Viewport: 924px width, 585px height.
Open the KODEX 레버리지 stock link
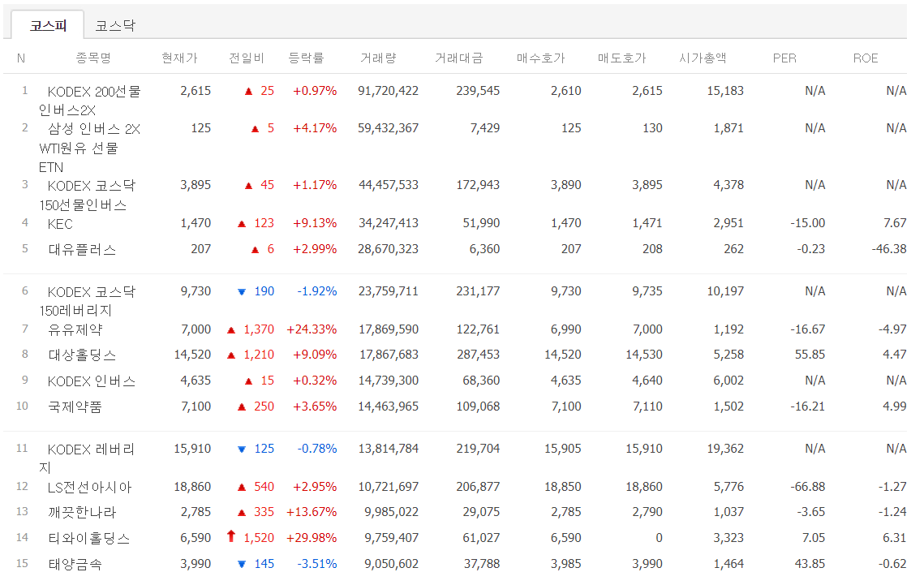[x=88, y=458]
